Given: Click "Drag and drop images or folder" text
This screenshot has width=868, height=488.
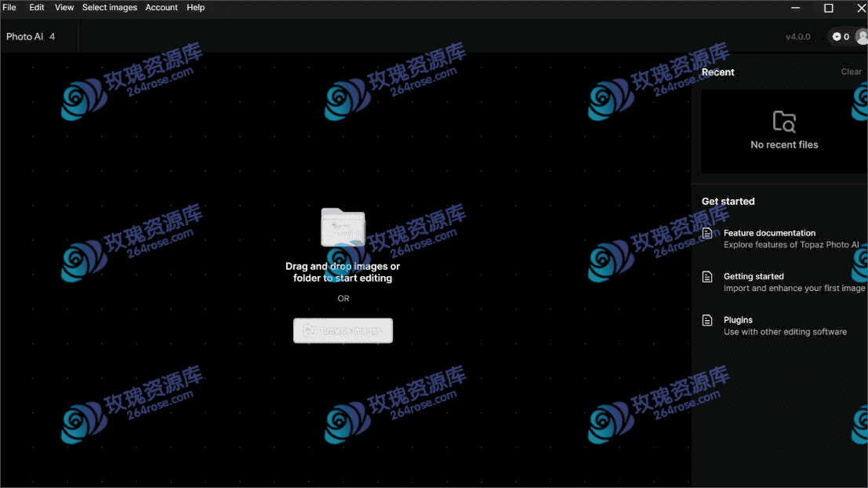Looking at the screenshot, I should tap(343, 272).
